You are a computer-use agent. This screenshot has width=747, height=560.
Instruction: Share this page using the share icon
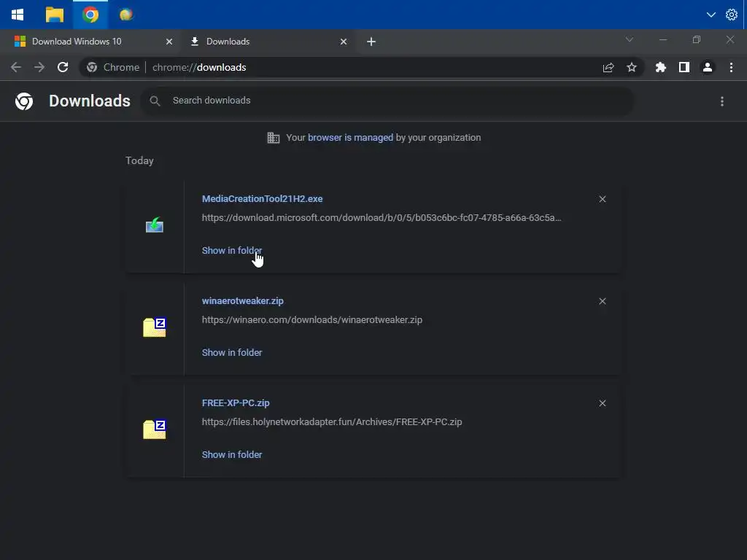tap(608, 68)
